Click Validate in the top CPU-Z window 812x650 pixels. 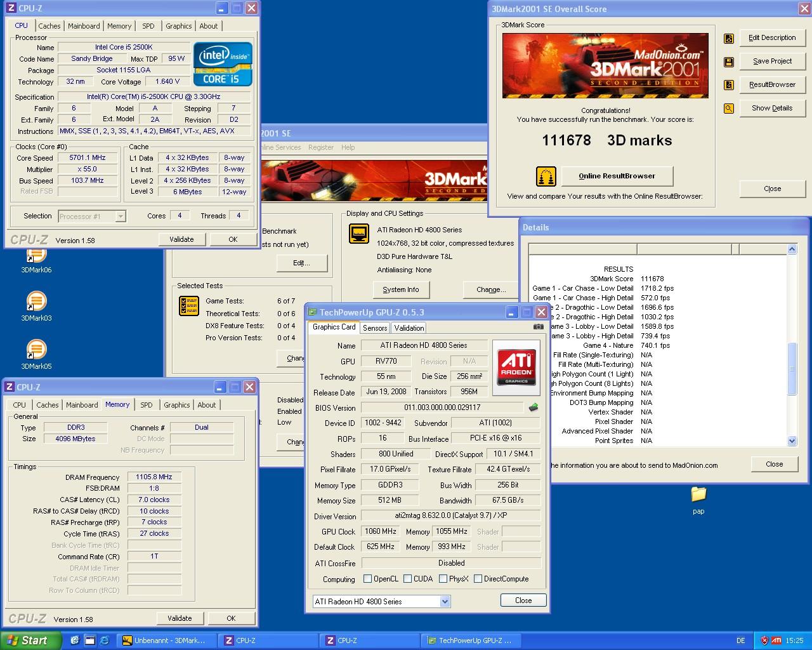click(x=181, y=239)
